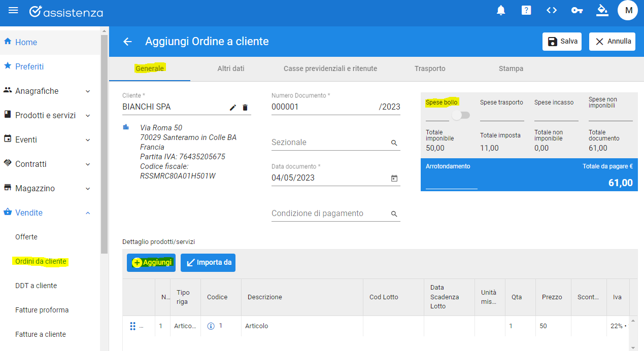The width and height of the screenshot is (644, 351).
Task: Click the Spese non imponibili field
Action: point(611,115)
